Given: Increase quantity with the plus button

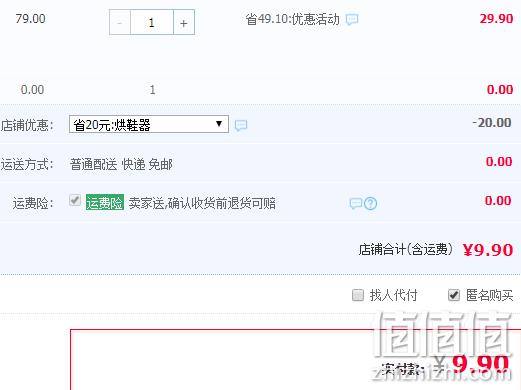Looking at the screenshot, I should (184, 22).
